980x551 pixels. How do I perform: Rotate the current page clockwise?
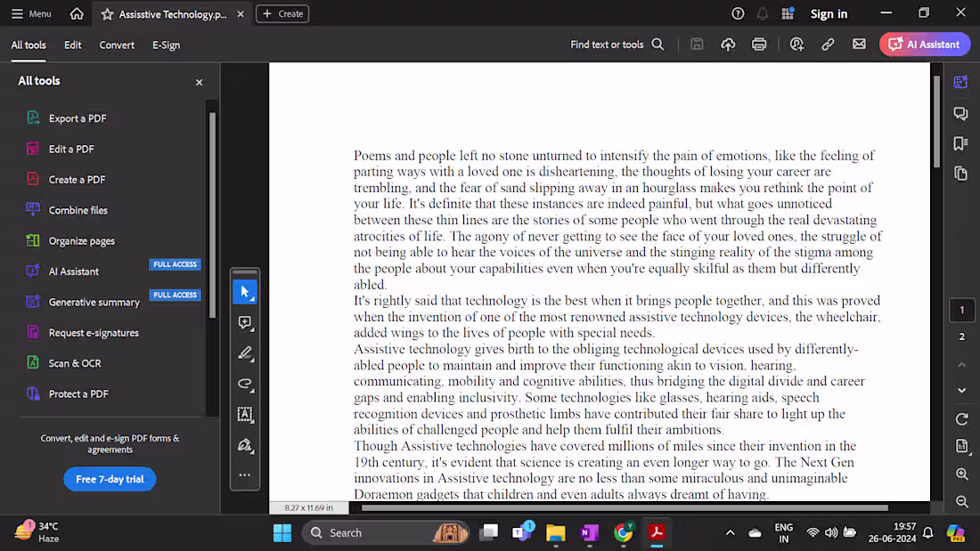[962, 418]
